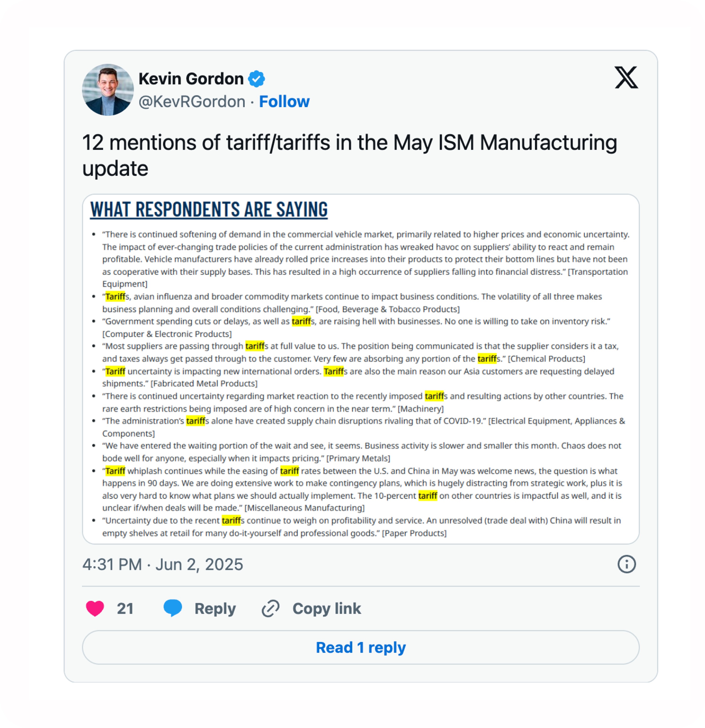Click the Kevin Gordon display name

[191, 79]
